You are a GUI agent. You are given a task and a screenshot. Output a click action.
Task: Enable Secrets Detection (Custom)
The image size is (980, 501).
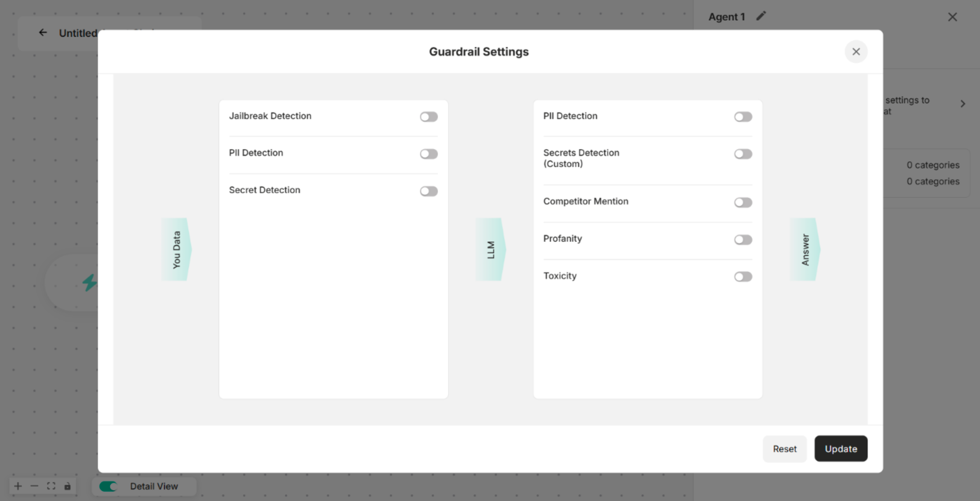point(743,154)
